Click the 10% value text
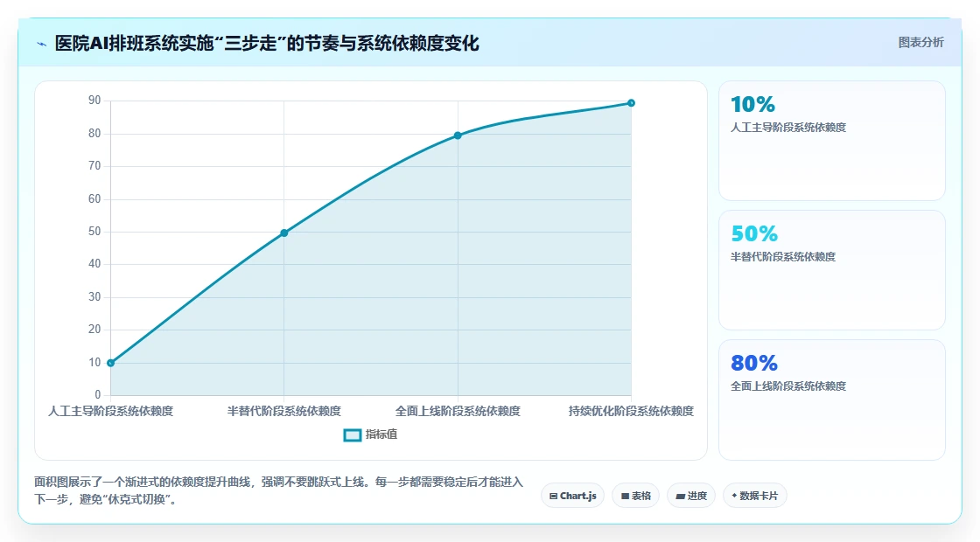Image resolution: width=980 pixels, height=542 pixels. tap(753, 104)
